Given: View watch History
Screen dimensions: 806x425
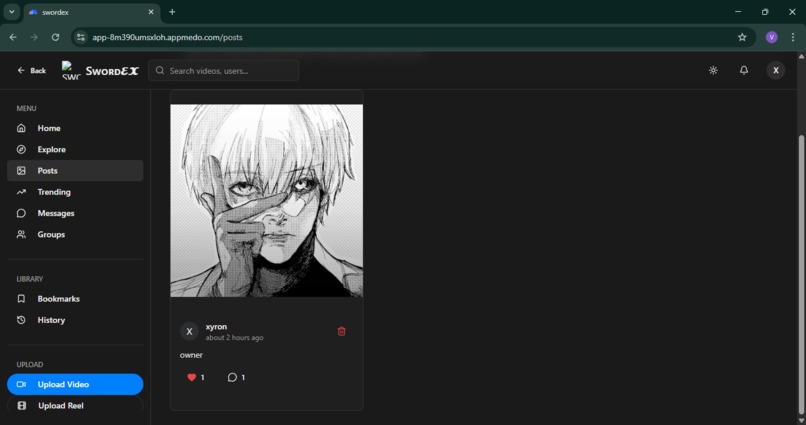Looking at the screenshot, I should click(x=75, y=320).
